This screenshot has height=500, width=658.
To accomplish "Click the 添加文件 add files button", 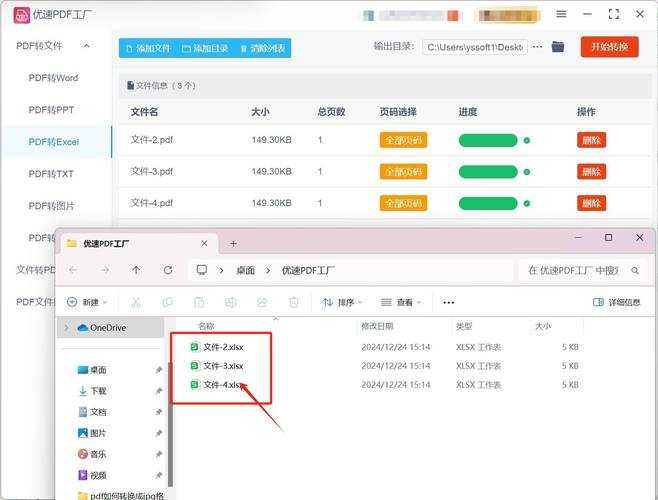I will 146,48.
